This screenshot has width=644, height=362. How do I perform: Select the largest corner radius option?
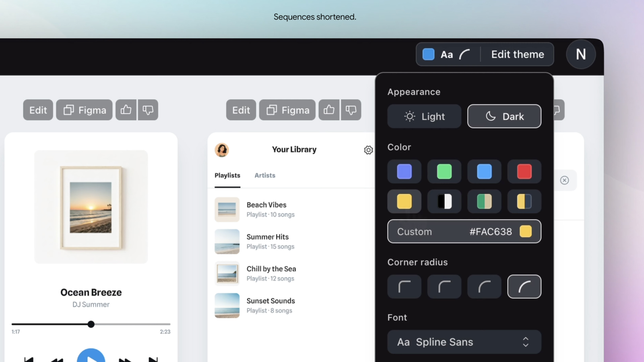coord(524,286)
